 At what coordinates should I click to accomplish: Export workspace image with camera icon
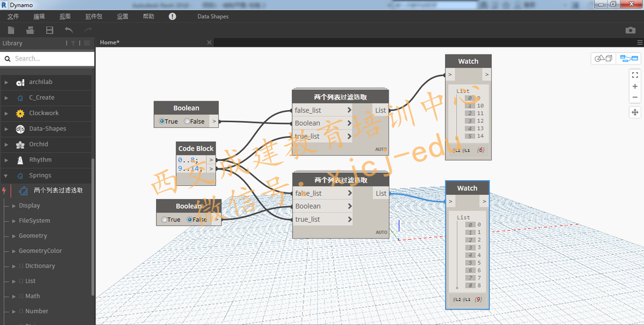point(630,30)
